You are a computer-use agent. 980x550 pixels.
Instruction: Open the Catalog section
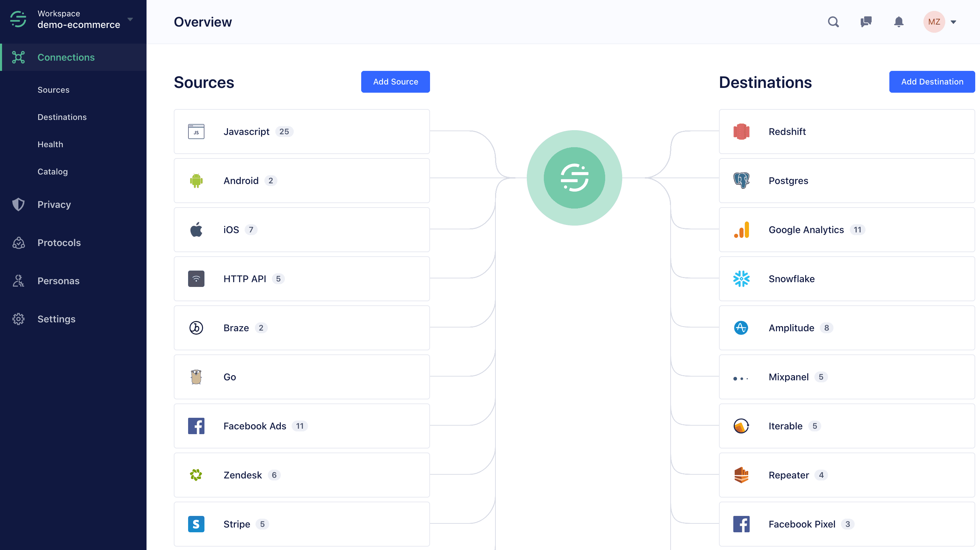[x=52, y=171]
